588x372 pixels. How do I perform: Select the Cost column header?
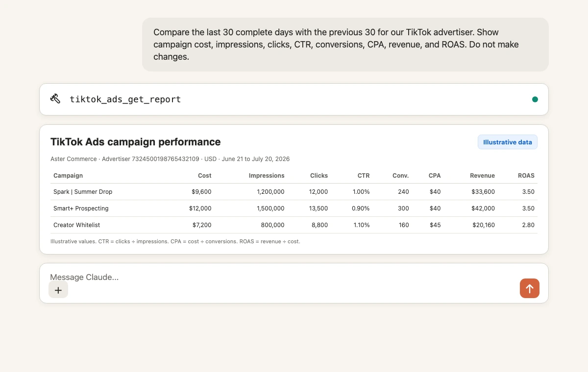coord(205,175)
